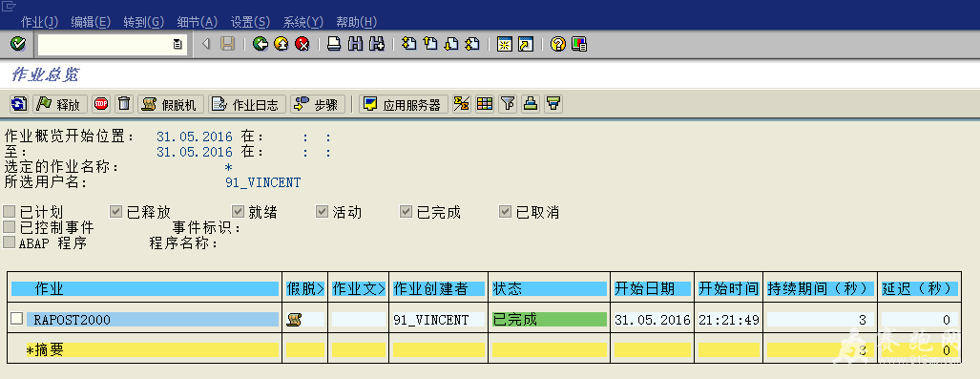This screenshot has height=379, width=980.
Task: Toggle the 活动 checkbox
Action: point(322,211)
